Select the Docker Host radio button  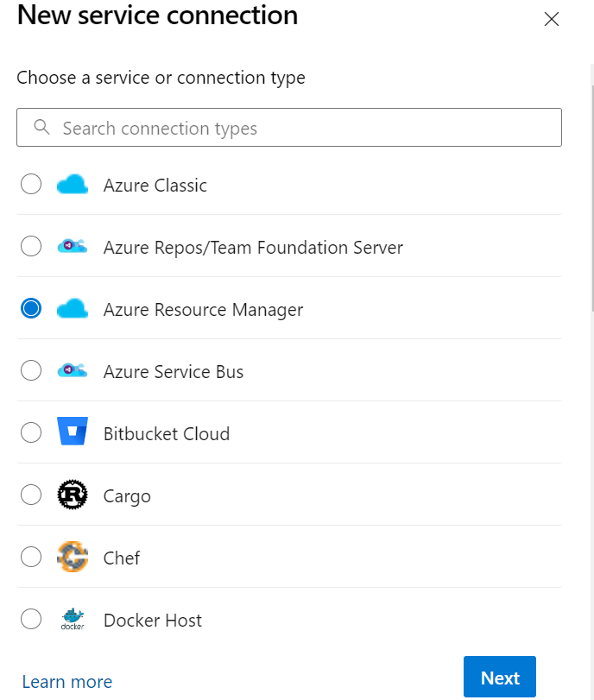click(31, 619)
